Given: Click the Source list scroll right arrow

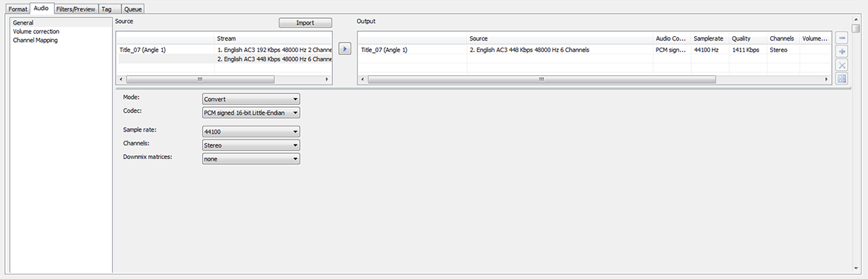Looking at the screenshot, I should 327,80.
